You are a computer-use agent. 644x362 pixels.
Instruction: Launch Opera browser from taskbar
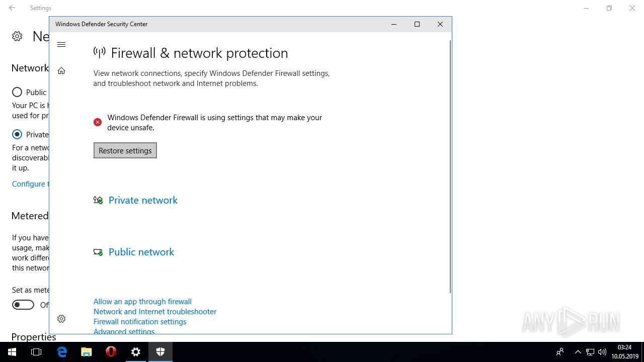pos(111,352)
